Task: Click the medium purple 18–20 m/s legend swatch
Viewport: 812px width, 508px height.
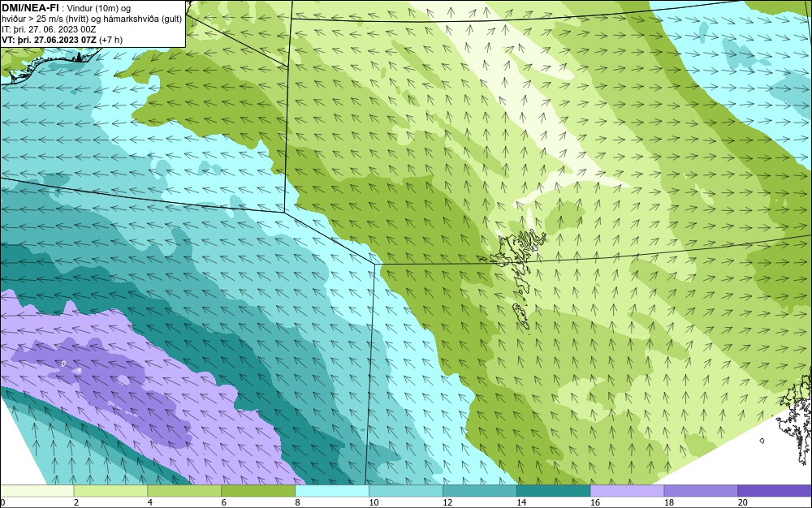Action: (x=702, y=490)
